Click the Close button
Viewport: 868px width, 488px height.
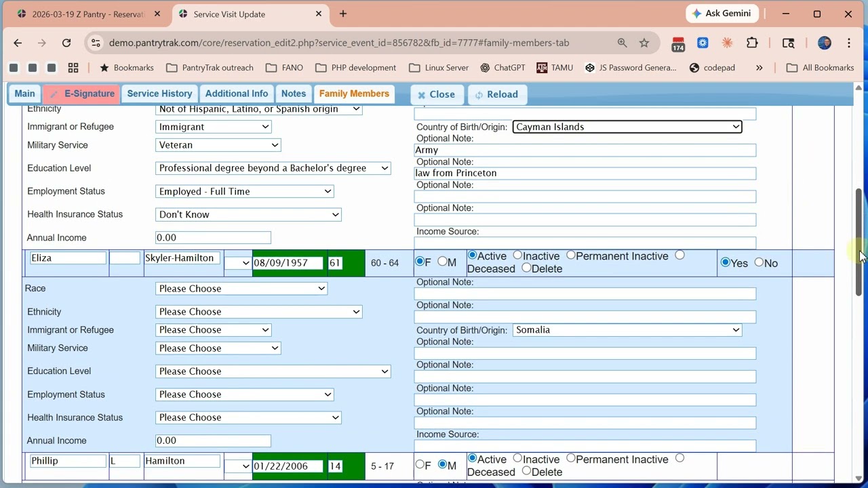(x=437, y=94)
